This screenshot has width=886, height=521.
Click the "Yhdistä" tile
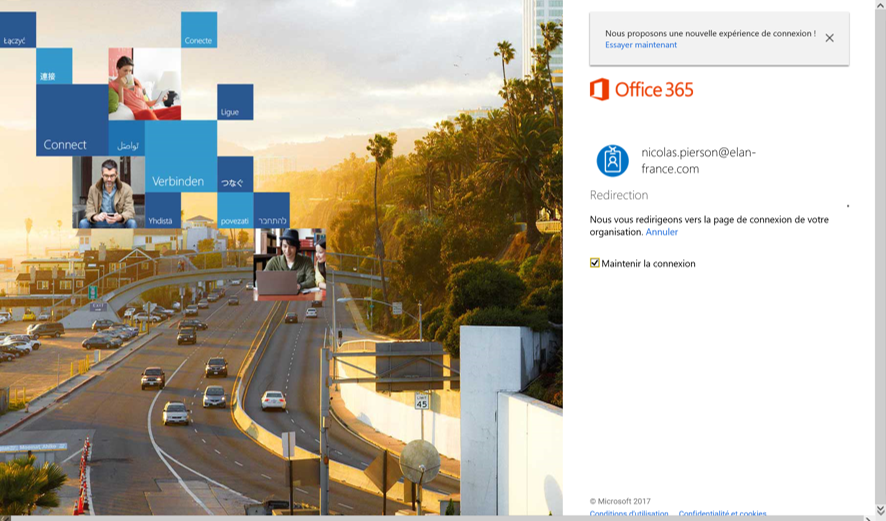point(162,211)
